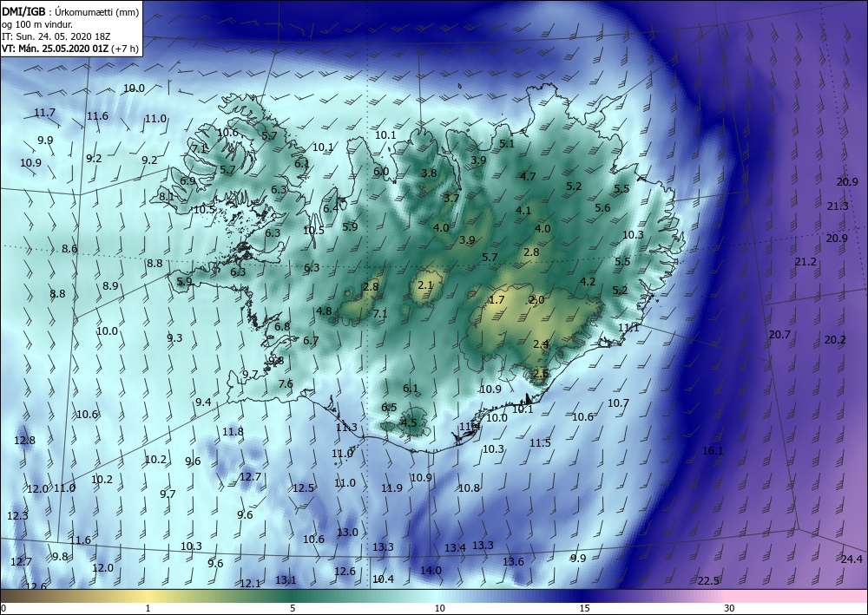Click the 10.8 value offshore to the south
The image size is (868, 615).
tap(469, 487)
